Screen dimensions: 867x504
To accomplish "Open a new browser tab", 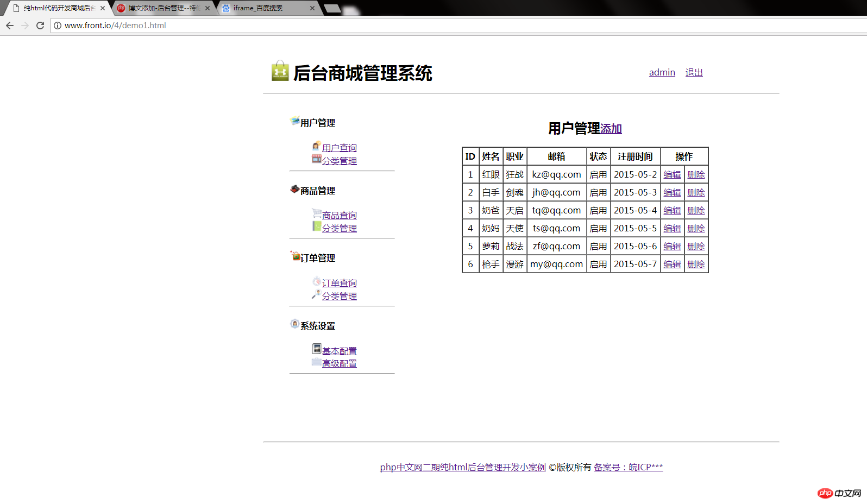I will (x=332, y=8).
